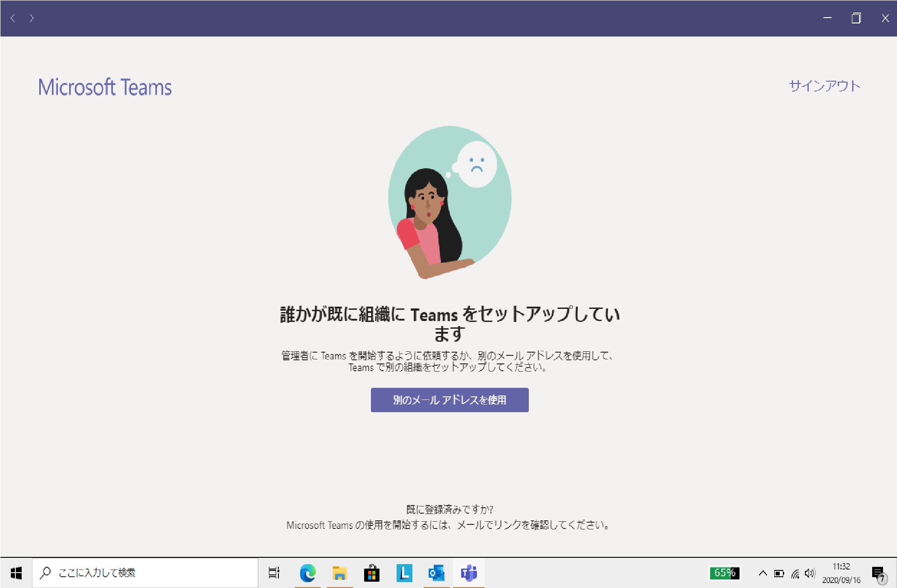Click the サインアウト sign-out link

824,86
